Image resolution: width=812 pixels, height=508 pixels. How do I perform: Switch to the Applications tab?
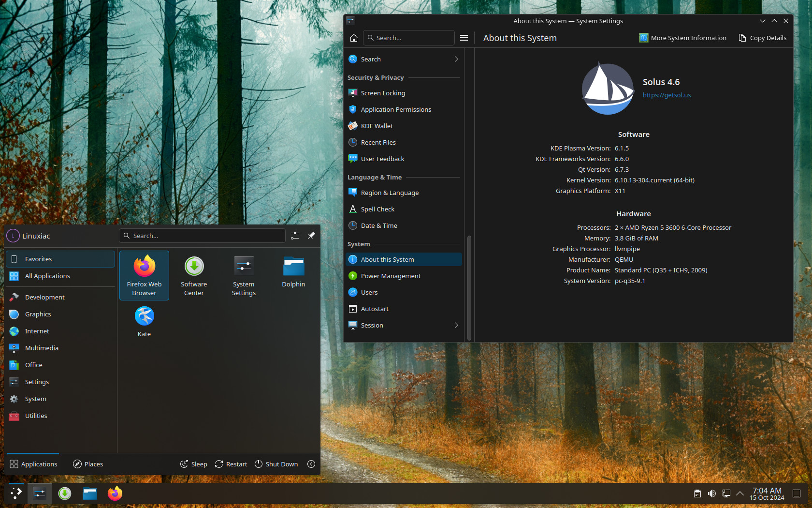point(33,464)
